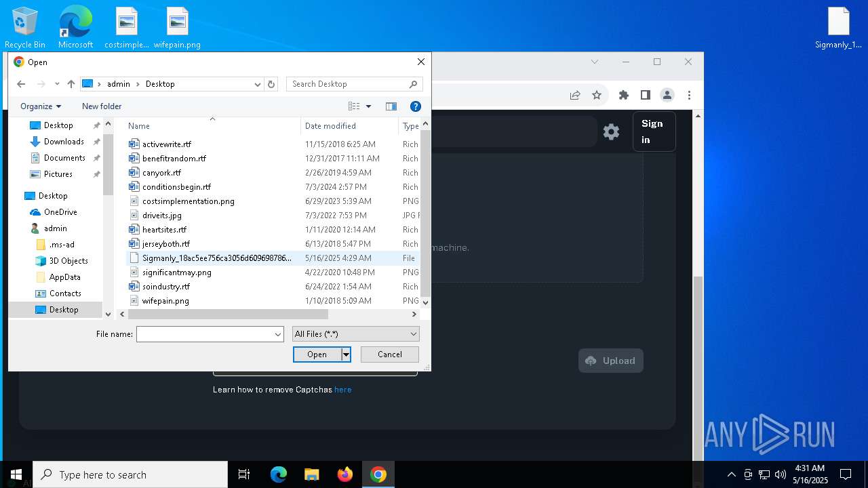
Task: Go back in Open dialog
Action: pos(21,84)
